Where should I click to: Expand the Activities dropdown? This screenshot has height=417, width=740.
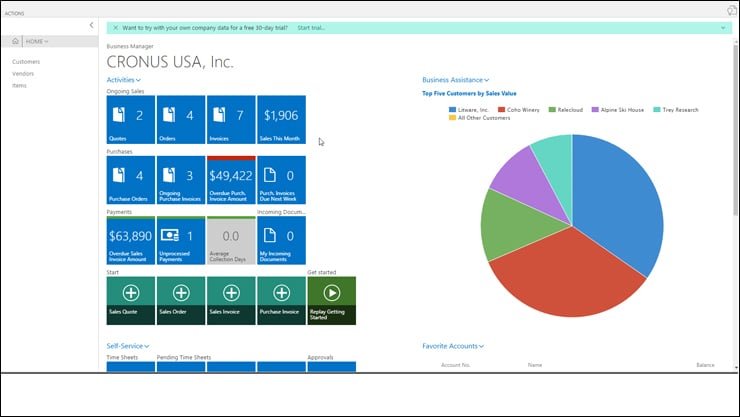pyautogui.click(x=123, y=80)
